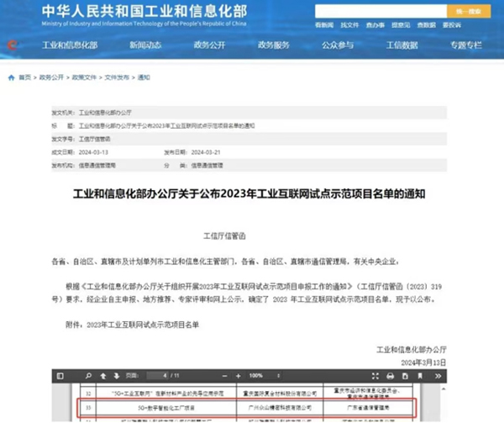Screen dimensions: 504x423
Task: Toggle the PDF viewer sidebar
Action: tap(59, 375)
